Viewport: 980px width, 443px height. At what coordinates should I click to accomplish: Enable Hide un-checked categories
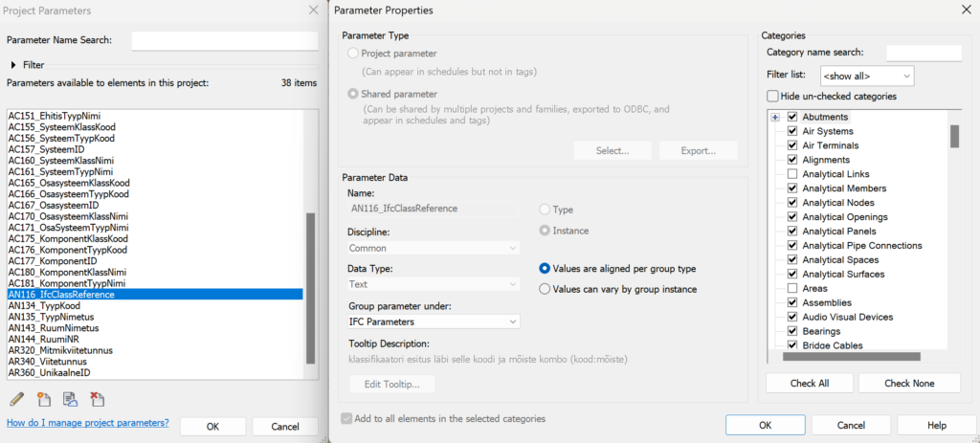pos(773,97)
